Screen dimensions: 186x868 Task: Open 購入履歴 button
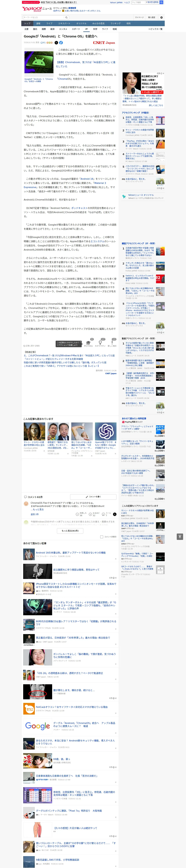click(x=152, y=18)
